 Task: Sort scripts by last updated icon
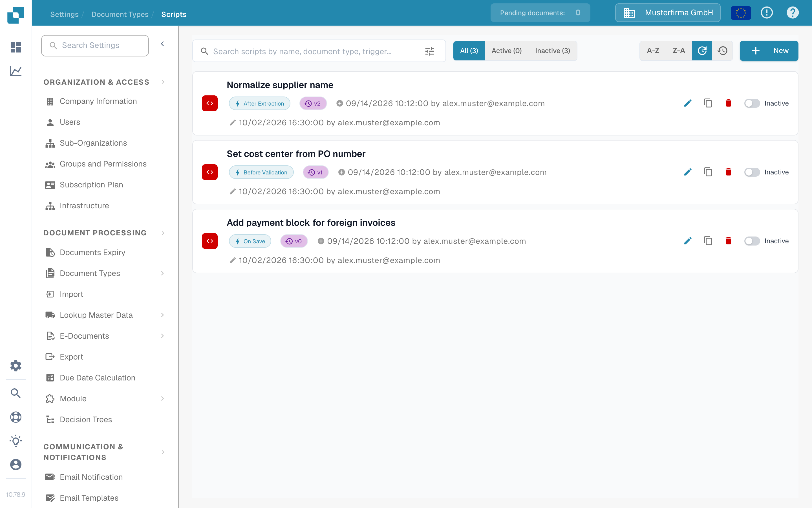click(702, 51)
